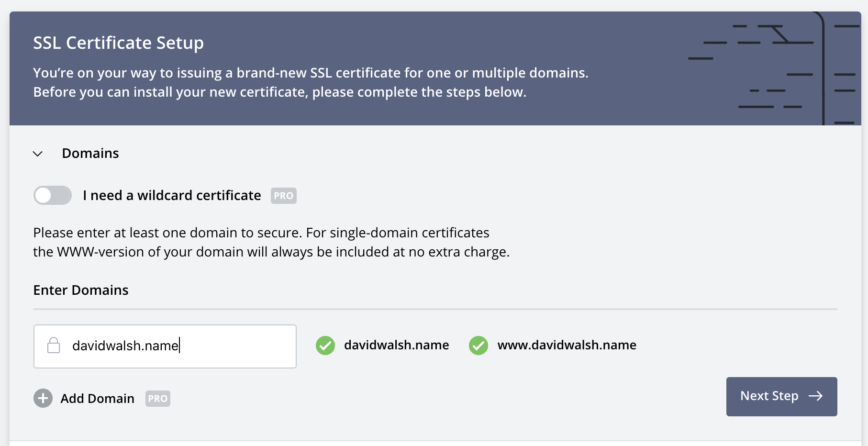The width and height of the screenshot is (868, 446).
Task: Click the Enter Domains heading
Action: coord(80,290)
